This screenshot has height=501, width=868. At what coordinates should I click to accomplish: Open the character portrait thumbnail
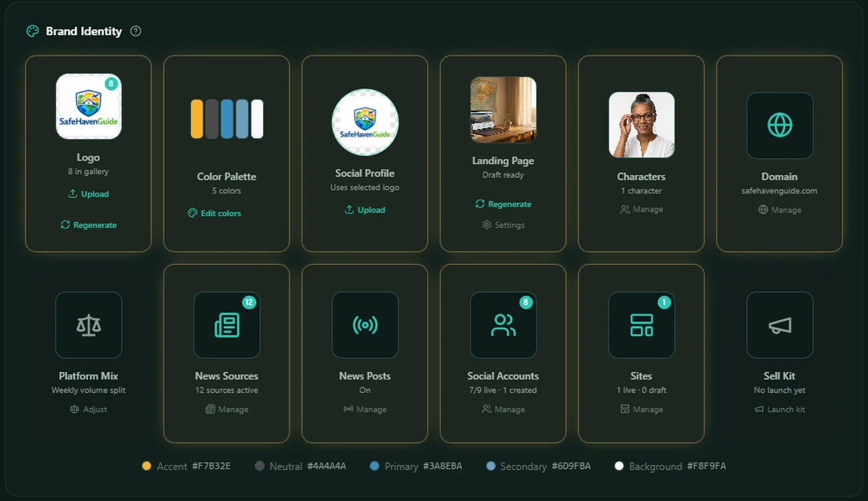(x=642, y=125)
